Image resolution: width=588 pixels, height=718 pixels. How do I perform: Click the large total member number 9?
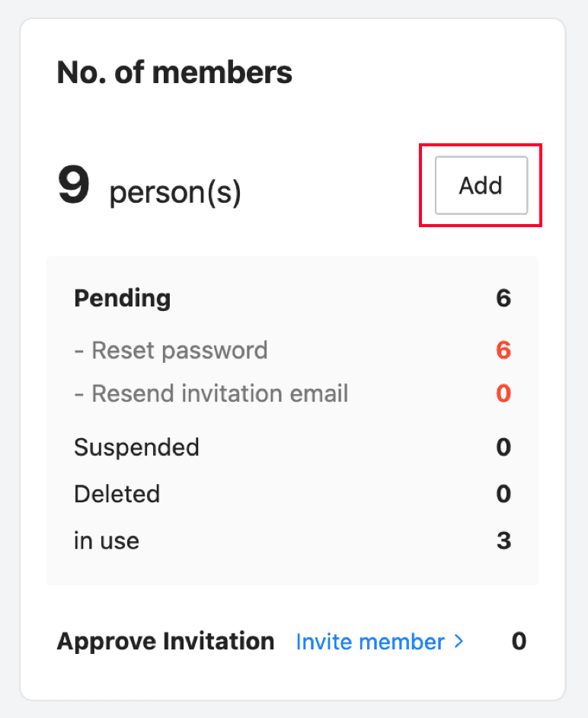point(74,186)
